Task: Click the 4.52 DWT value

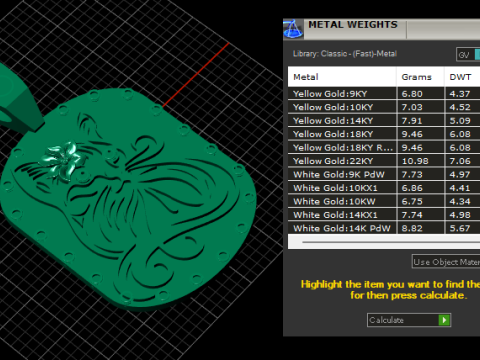Action: tap(460, 107)
